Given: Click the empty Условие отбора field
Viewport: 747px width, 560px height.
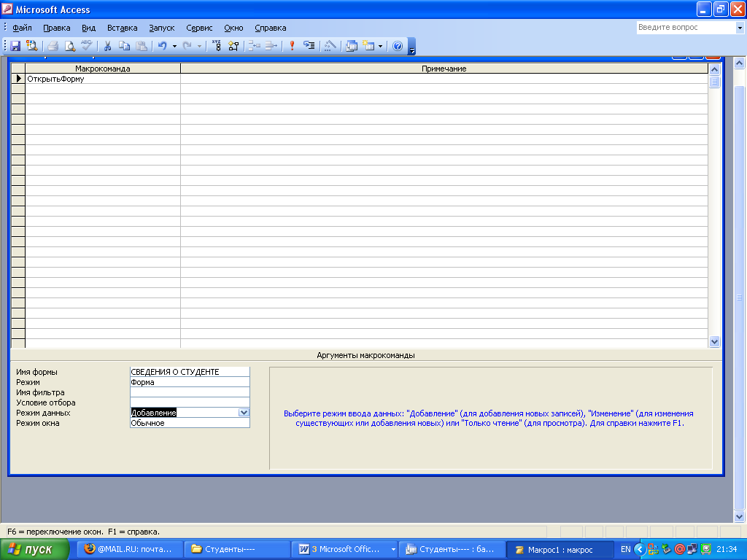Looking at the screenshot, I should click(190, 402).
